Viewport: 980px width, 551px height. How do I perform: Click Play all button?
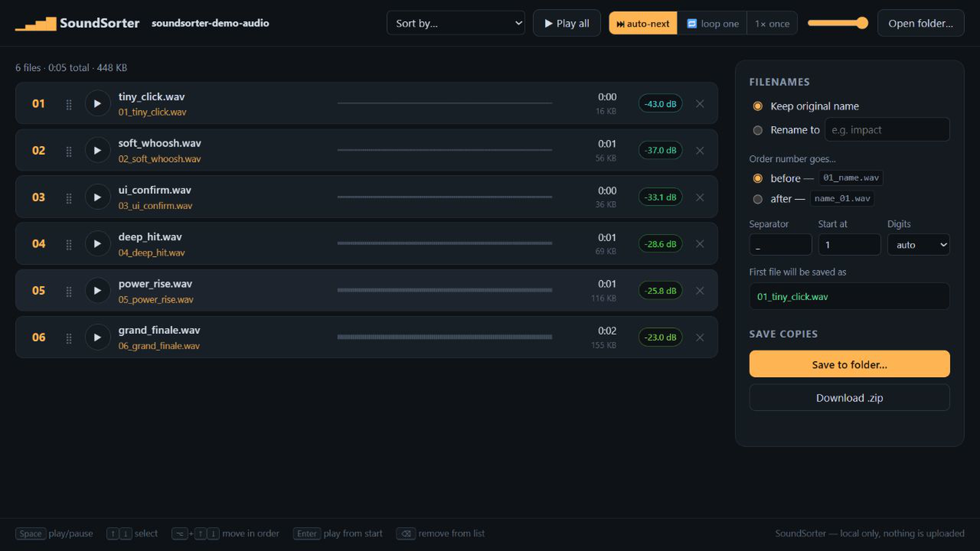click(x=567, y=23)
